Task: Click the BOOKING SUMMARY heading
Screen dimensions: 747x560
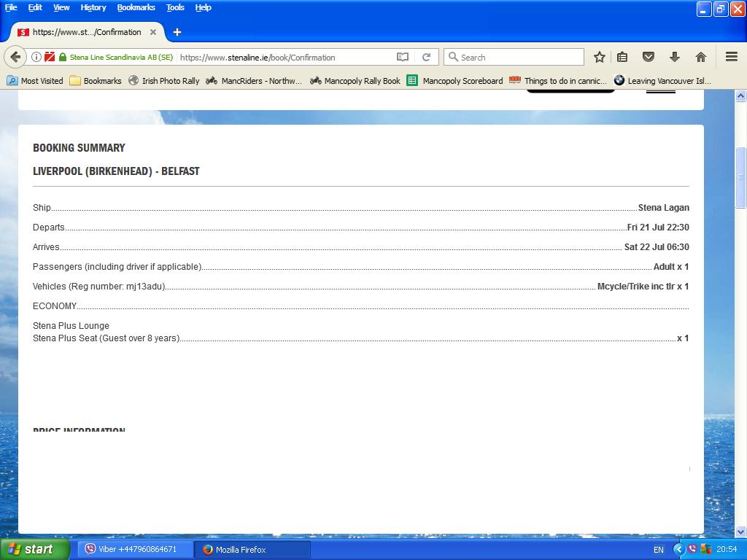Action: pos(79,148)
